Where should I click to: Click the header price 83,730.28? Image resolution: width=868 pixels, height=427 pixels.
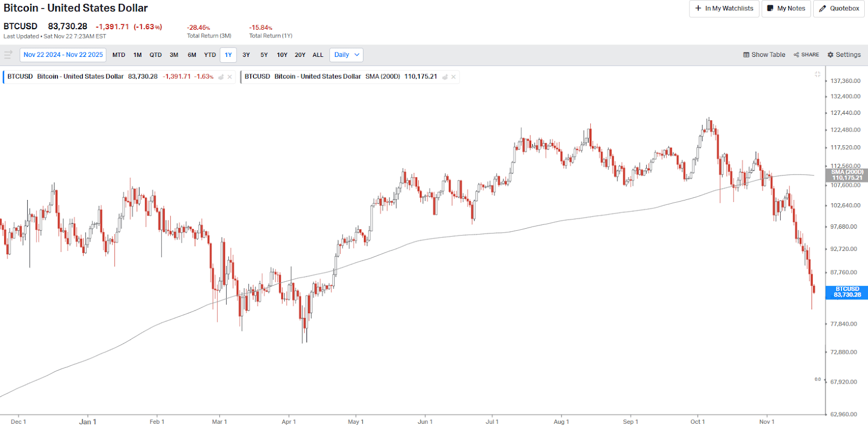pos(68,26)
